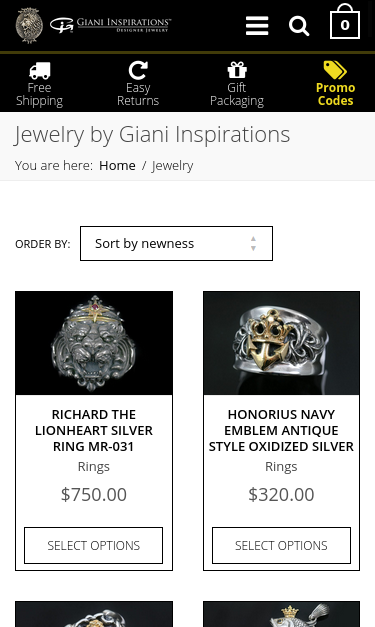Open the crowned fish pendant thumbnail
Screen dimensions: 375x627
pos(281,614)
